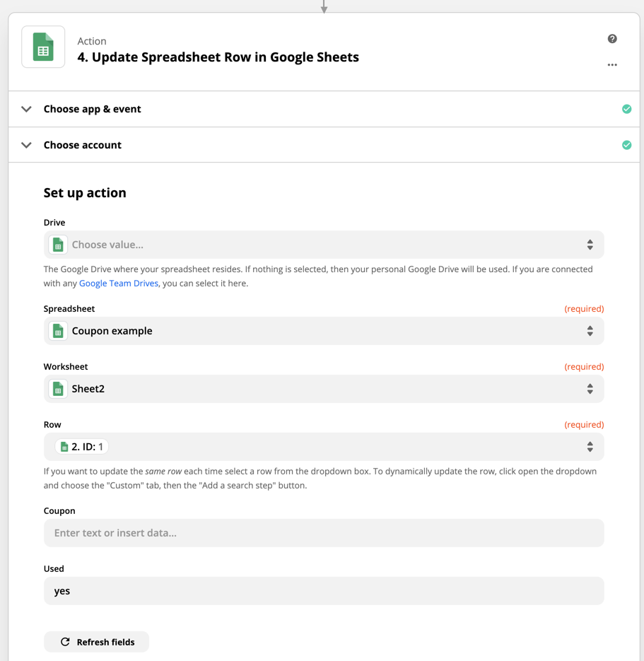Click the Sheets icon beside Sheet2
Image resolution: width=644 pixels, height=661 pixels.
coord(58,389)
